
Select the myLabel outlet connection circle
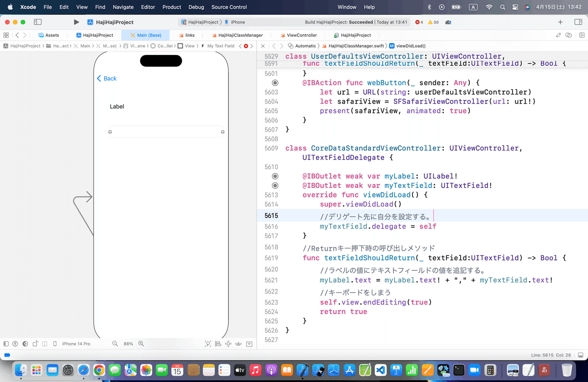coord(275,176)
